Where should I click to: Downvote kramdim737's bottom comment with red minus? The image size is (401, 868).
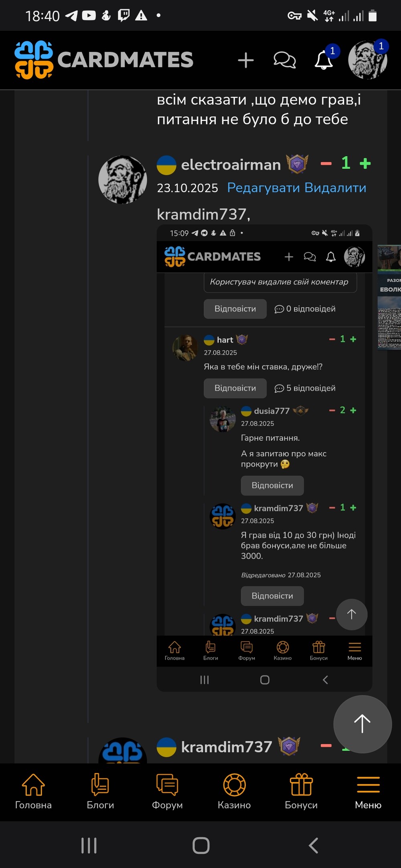pyautogui.click(x=326, y=745)
